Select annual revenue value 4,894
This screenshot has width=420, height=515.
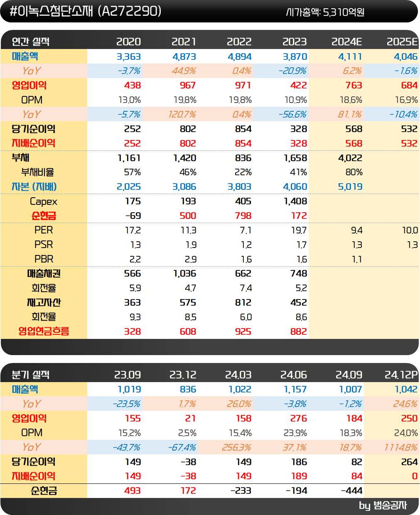pos(240,56)
